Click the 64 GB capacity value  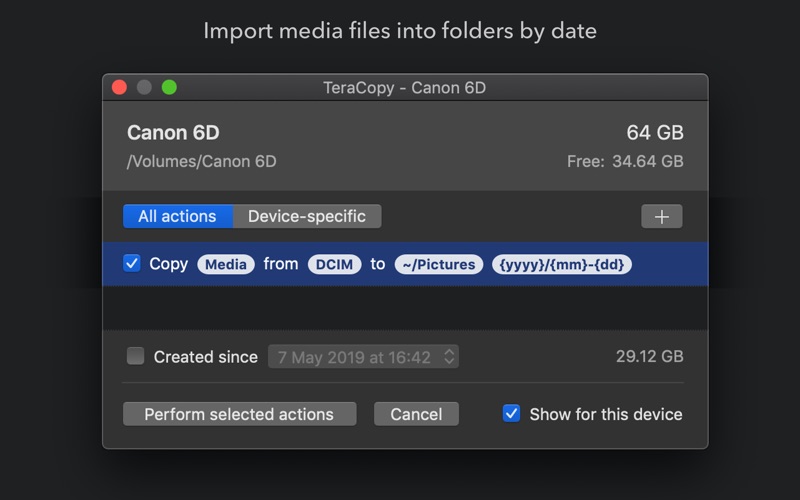pos(655,133)
